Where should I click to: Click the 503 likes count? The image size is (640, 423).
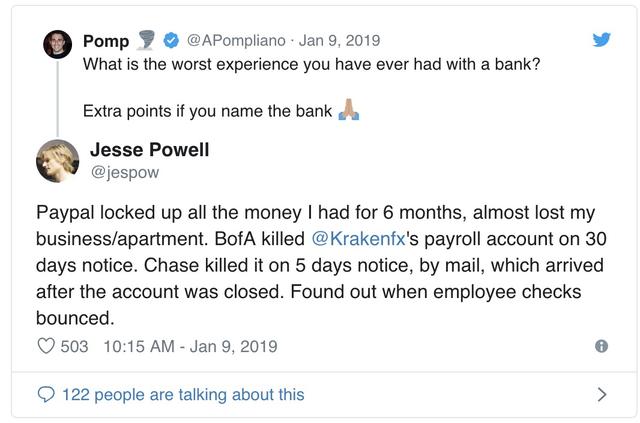coord(74,347)
